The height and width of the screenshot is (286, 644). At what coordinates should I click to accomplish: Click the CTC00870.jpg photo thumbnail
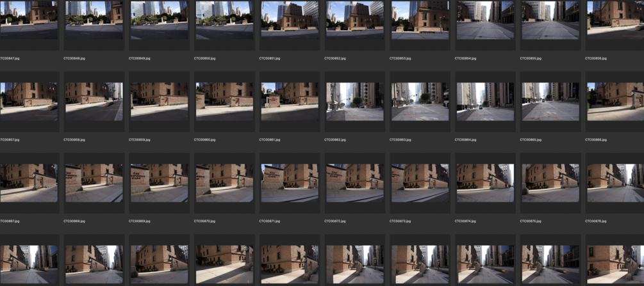pyautogui.click(x=224, y=183)
